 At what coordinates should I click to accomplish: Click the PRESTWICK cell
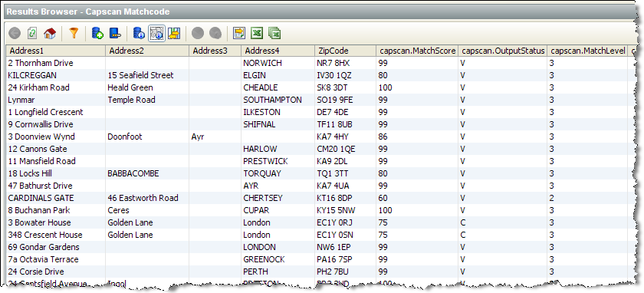click(278, 161)
